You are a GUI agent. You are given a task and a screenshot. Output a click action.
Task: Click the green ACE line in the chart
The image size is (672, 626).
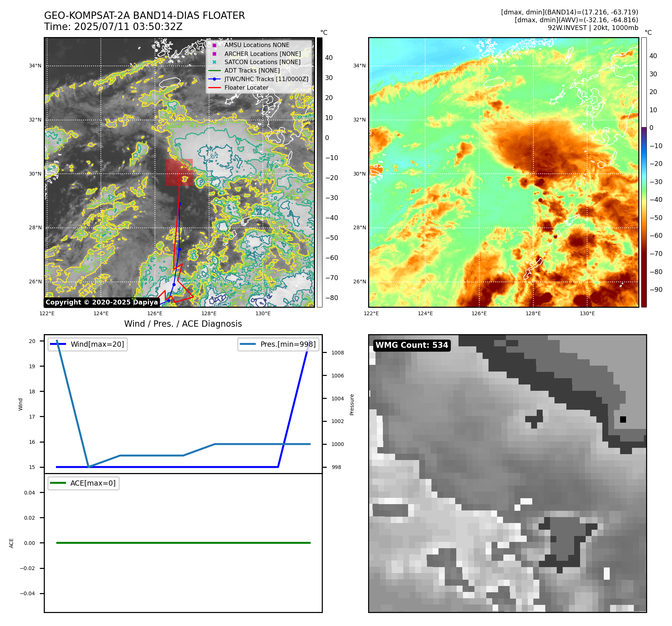tap(183, 543)
